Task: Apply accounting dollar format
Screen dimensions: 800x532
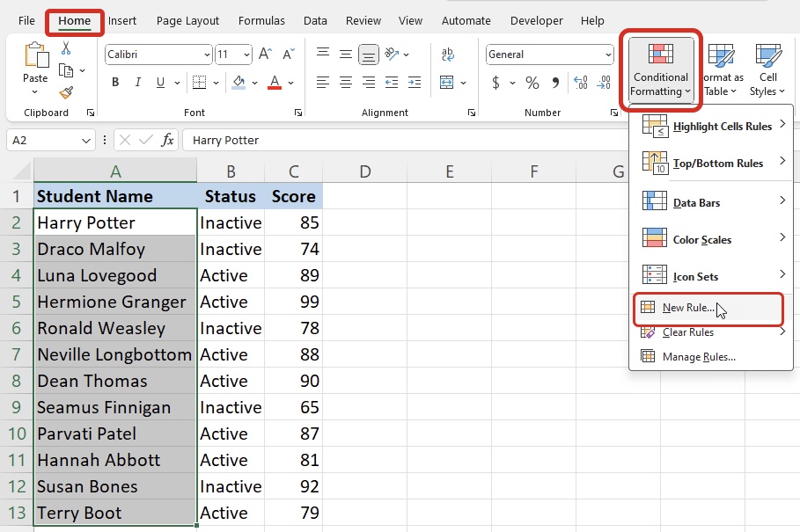Action: (495, 83)
